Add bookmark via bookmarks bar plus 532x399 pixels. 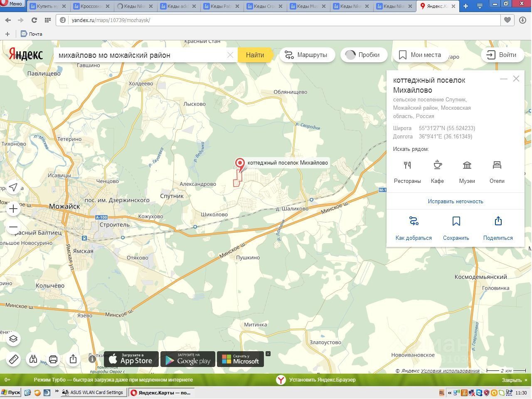click(x=7, y=34)
